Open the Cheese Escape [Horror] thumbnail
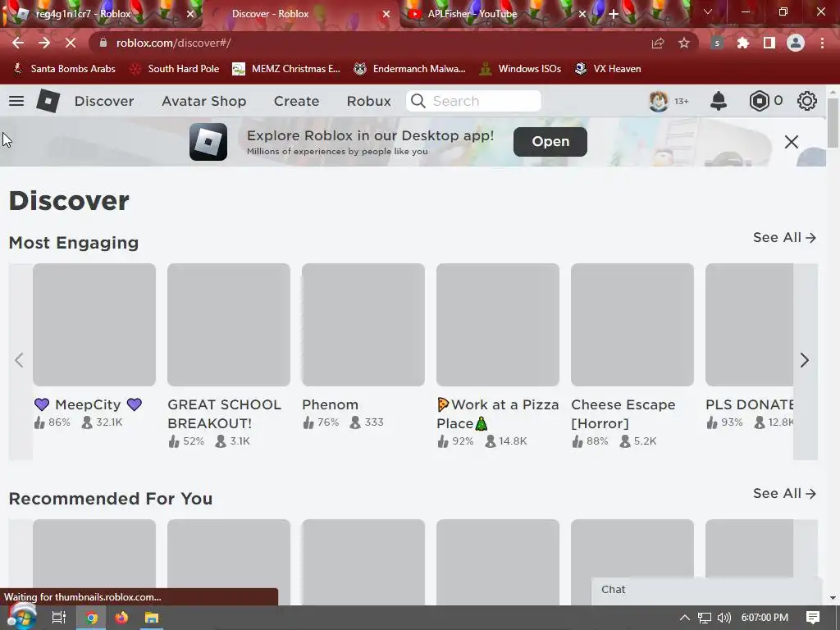 [632, 324]
